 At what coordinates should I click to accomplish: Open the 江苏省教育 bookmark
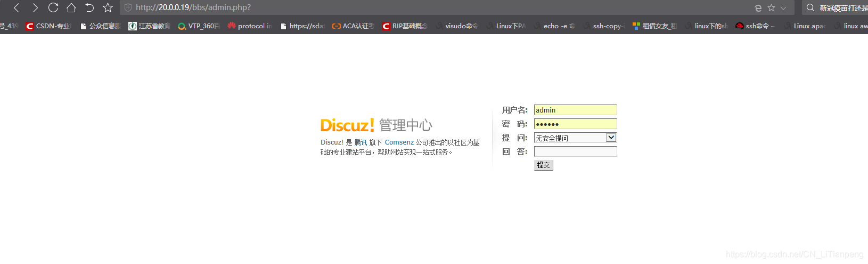[150, 26]
